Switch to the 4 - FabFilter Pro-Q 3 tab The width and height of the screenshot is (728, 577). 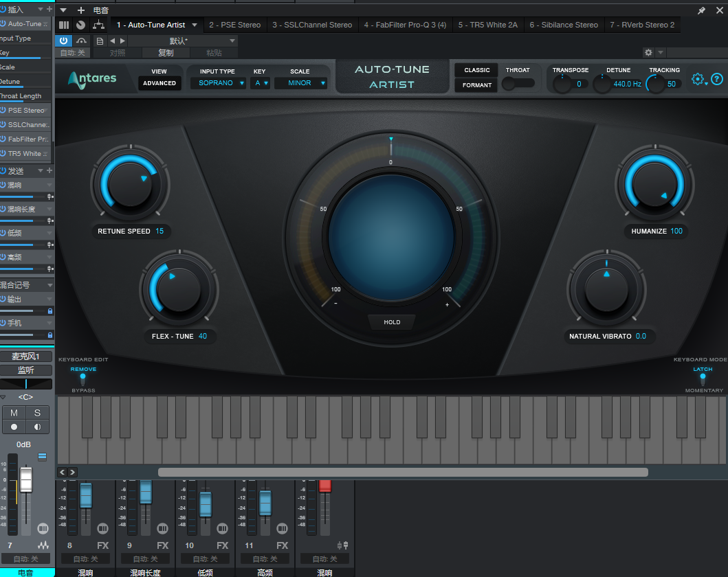405,25
